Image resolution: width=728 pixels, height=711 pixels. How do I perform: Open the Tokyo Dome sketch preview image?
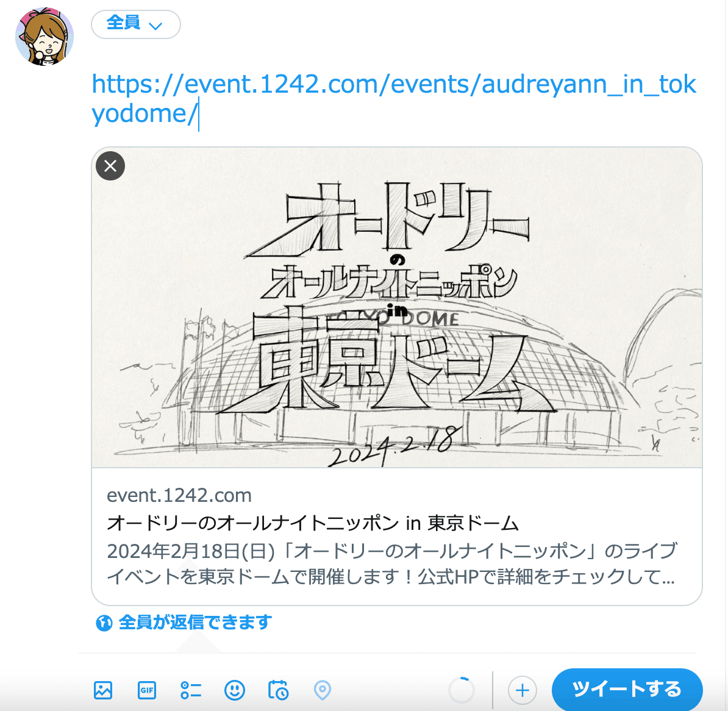397,307
